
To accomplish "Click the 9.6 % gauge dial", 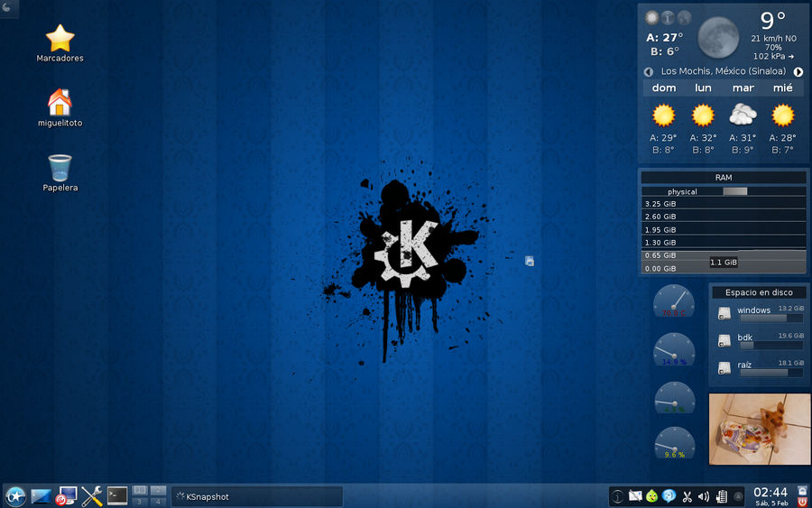I will (674, 443).
